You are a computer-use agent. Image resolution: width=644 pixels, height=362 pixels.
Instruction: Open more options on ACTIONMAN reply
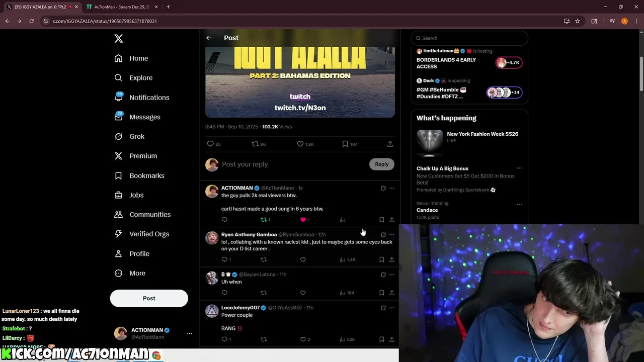(x=392, y=188)
